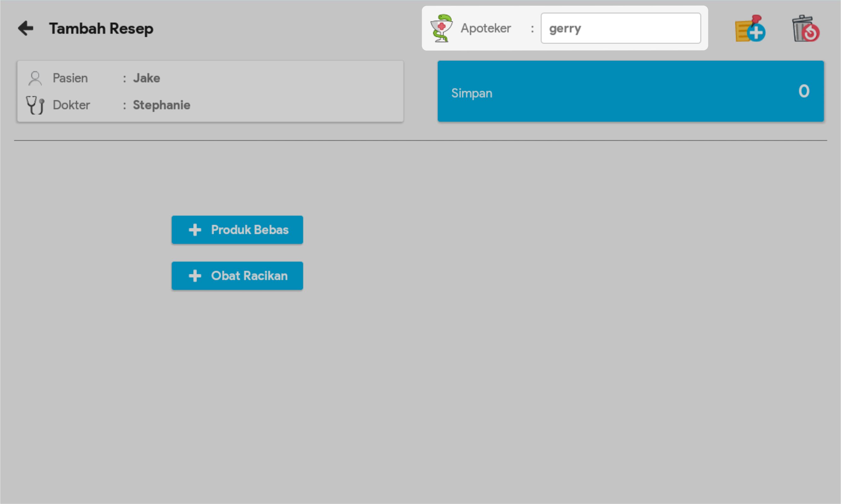Screen dimensions: 841x504
Task: Click the patient name Jake
Action: [146, 78]
